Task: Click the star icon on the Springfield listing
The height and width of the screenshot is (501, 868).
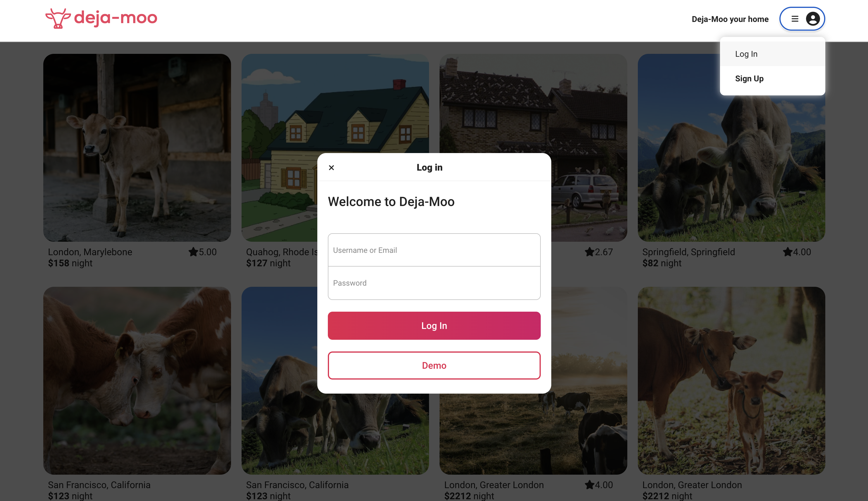Action: [788, 252]
